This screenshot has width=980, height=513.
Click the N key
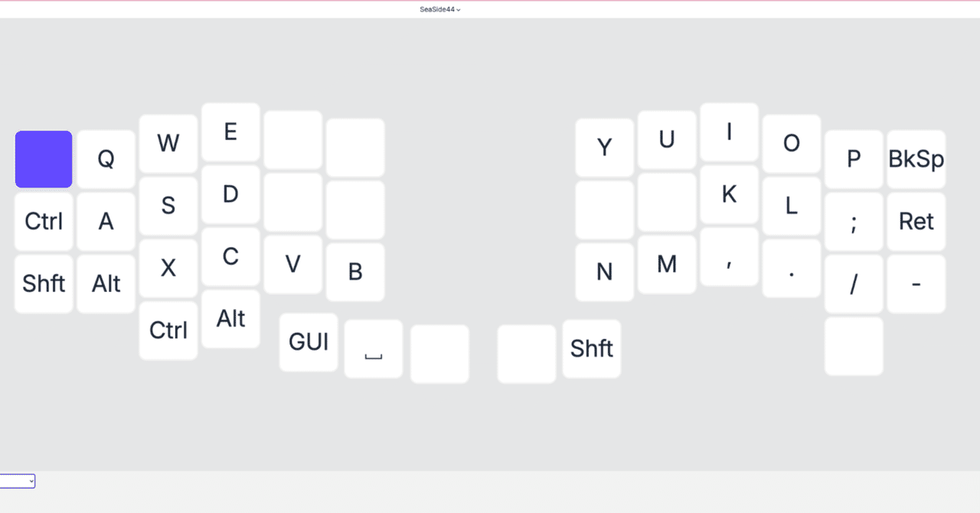point(605,272)
